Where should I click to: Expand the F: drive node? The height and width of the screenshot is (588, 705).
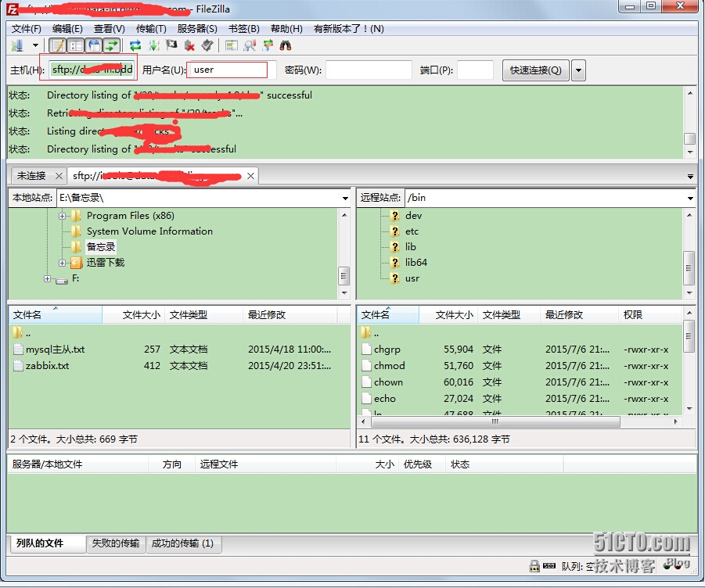click(x=47, y=279)
